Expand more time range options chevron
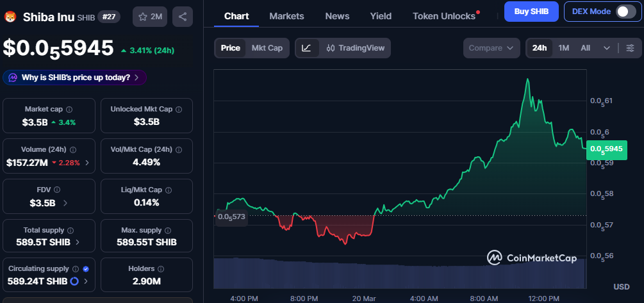 click(x=607, y=48)
